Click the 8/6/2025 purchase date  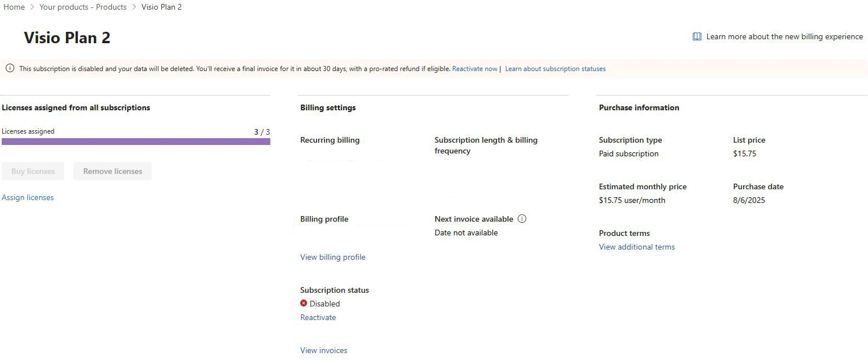coord(749,201)
